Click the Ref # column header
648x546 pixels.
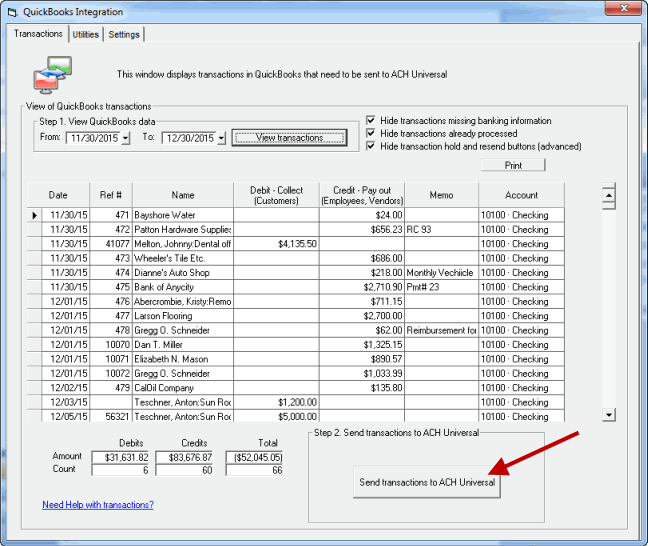[111, 195]
